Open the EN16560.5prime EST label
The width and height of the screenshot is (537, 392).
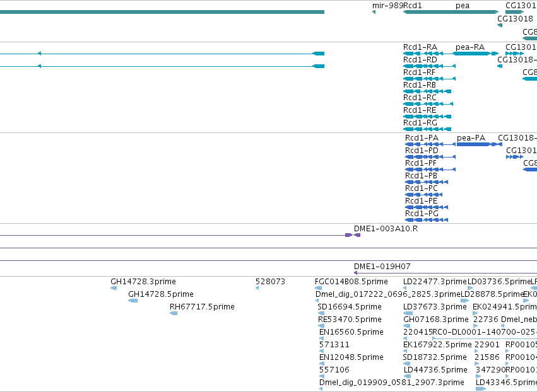tap(351, 333)
